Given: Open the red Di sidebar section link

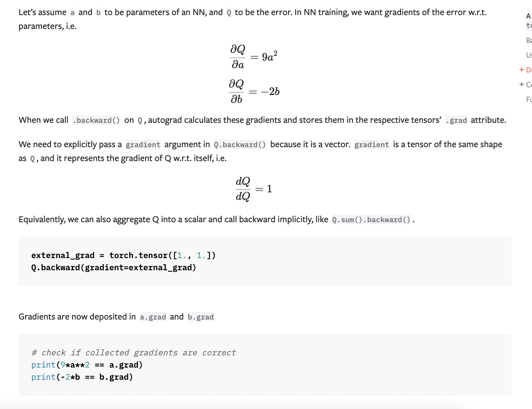Looking at the screenshot, I should tap(529, 70).
